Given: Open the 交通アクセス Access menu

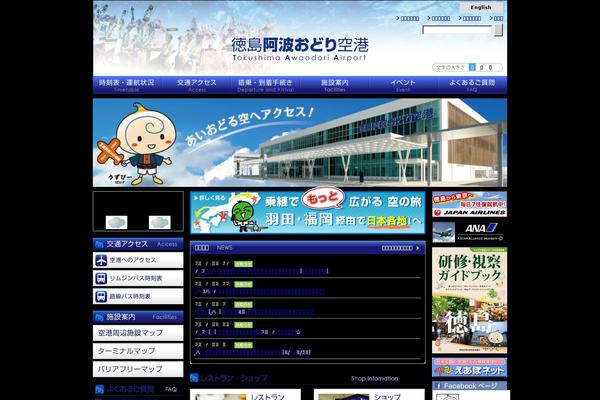Looking at the screenshot, I should (x=197, y=85).
